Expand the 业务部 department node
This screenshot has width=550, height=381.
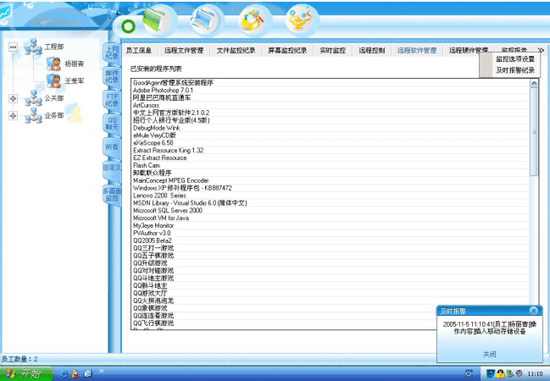pos(13,115)
